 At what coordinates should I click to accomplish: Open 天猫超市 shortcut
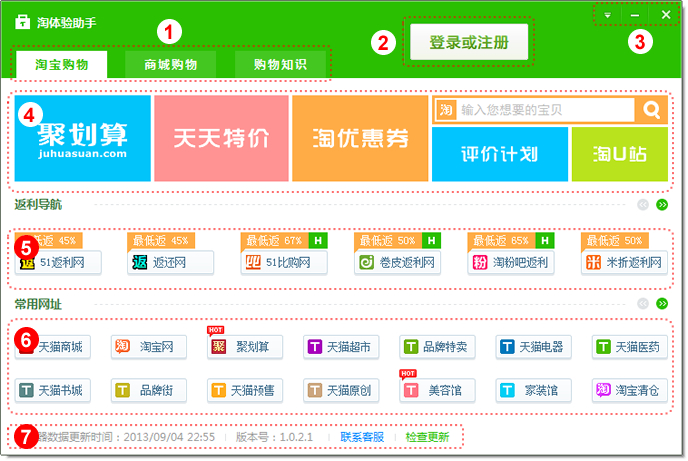341,347
